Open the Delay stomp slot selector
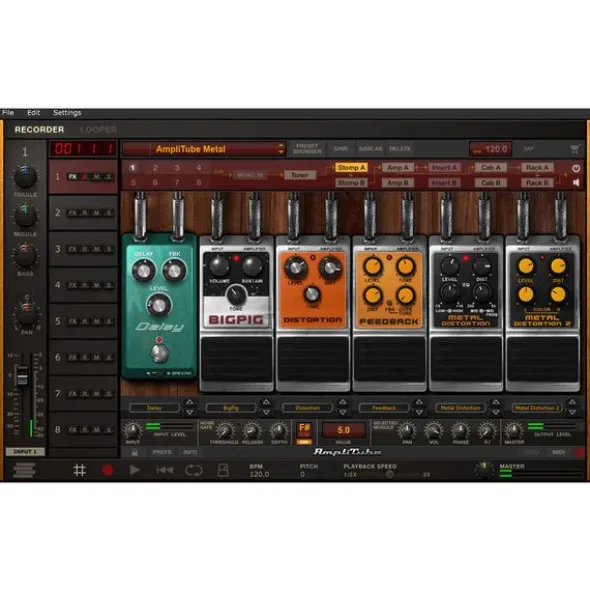The width and height of the screenshot is (590, 591). tap(154, 408)
